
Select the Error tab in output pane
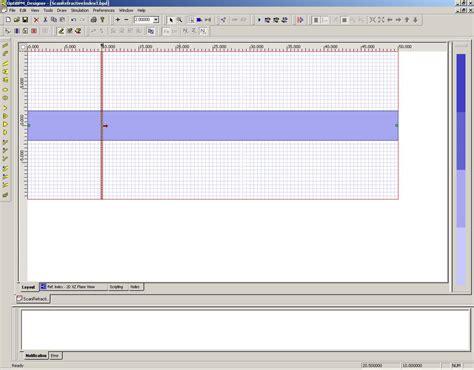coord(55,356)
